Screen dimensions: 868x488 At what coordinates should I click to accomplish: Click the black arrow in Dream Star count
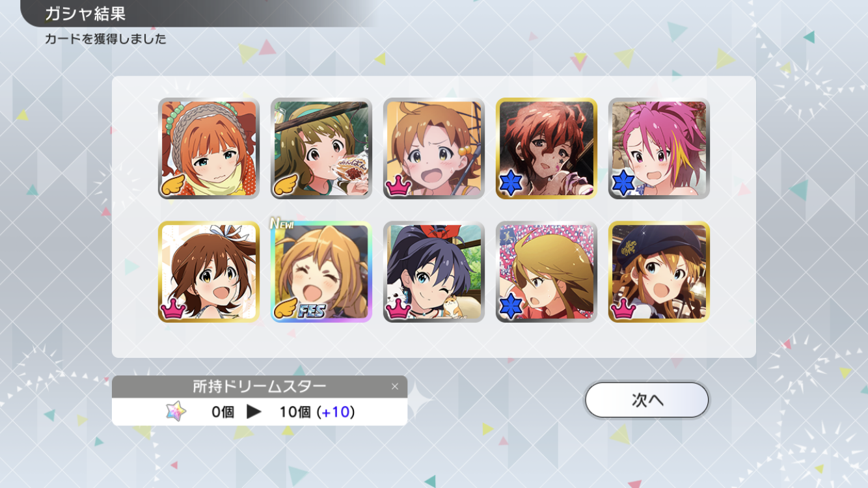click(254, 412)
